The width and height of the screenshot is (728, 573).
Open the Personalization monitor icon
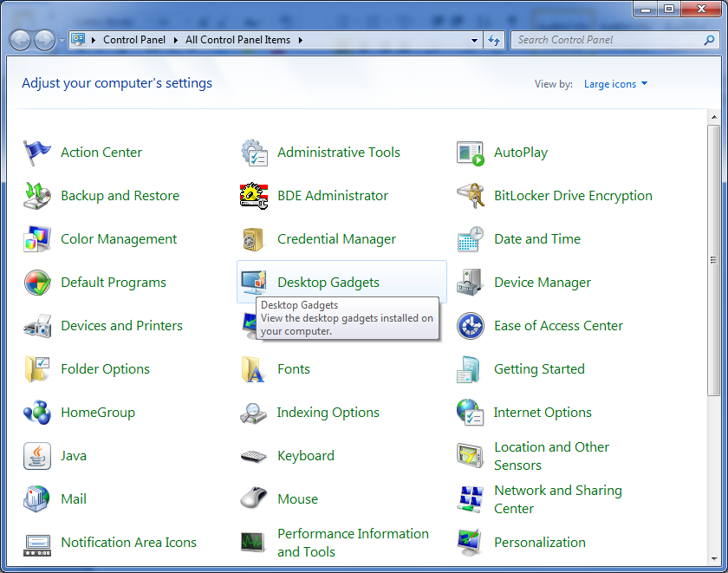coord(471,543)
